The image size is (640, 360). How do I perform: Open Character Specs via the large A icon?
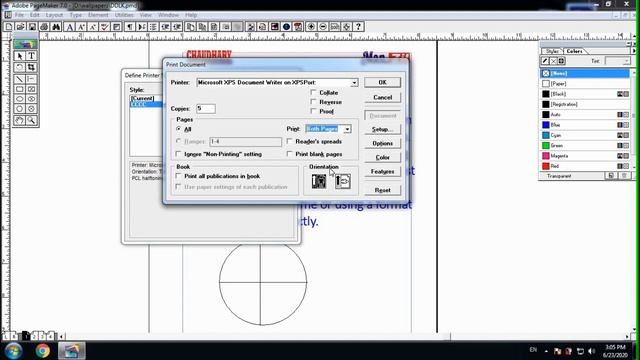click(69, 27)
